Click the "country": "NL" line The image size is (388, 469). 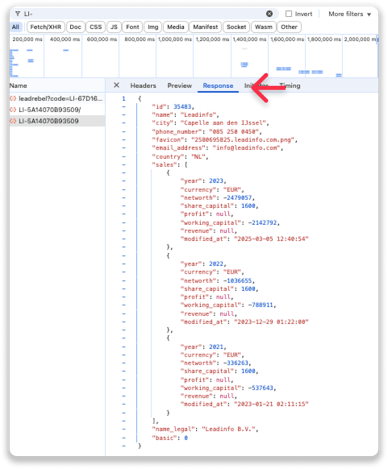pyautogui.click(x=180, y=156)
